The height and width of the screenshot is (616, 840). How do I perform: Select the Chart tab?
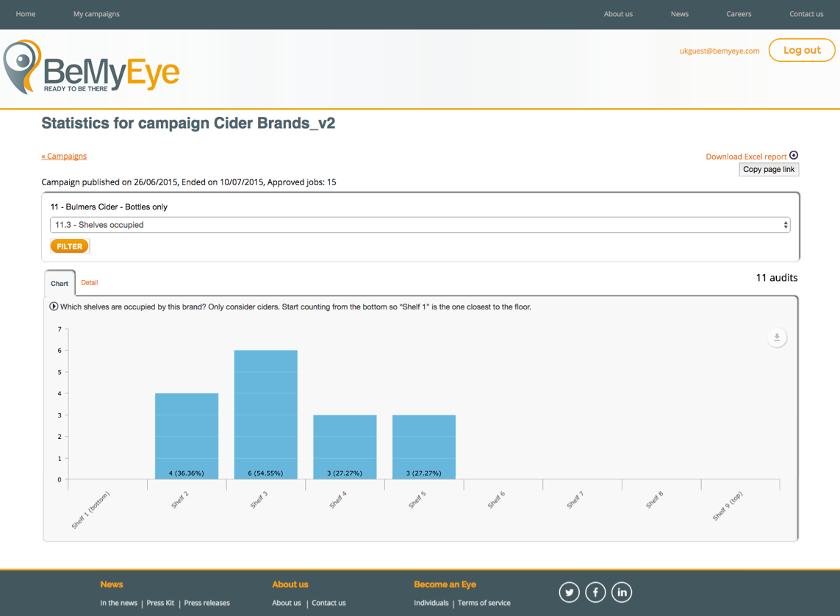[x=60, y=283]
